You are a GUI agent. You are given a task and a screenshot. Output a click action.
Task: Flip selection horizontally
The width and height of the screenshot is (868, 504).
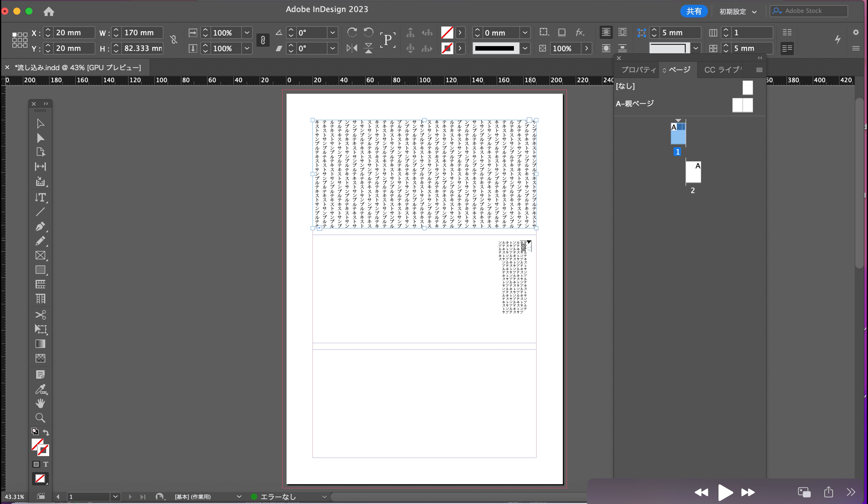352,48
